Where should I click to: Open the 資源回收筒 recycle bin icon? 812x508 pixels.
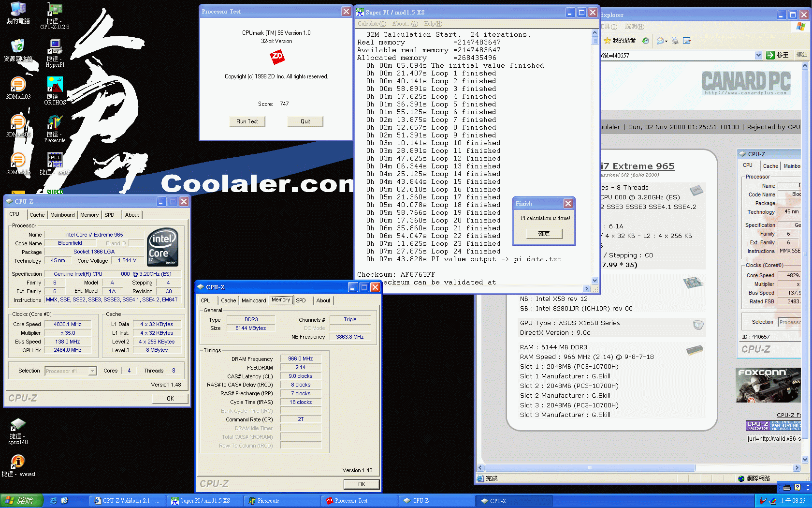point(18,51)
